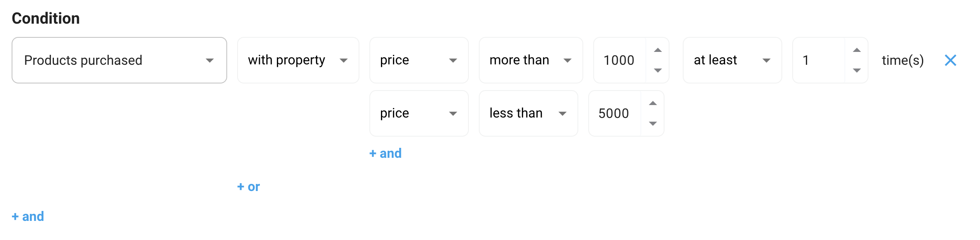The height and width of the screenshot is (240, 980).
Task: Open second row price property dropdown
Action: click(x=418, y=113)
